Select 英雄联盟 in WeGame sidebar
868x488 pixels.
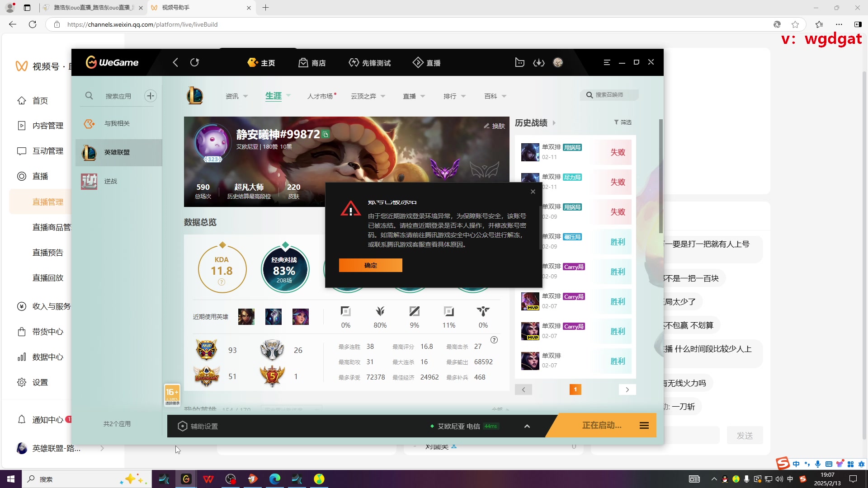(119, 152)
